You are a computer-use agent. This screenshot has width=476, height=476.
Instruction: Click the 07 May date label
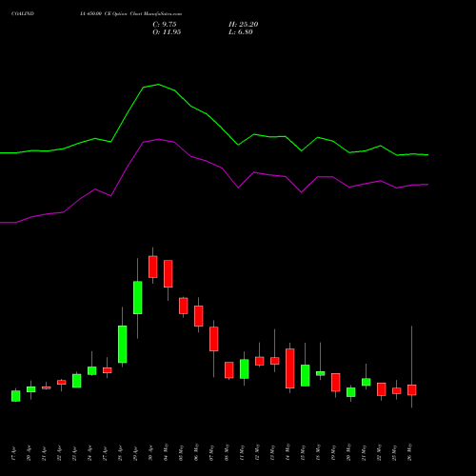(211, 452)
